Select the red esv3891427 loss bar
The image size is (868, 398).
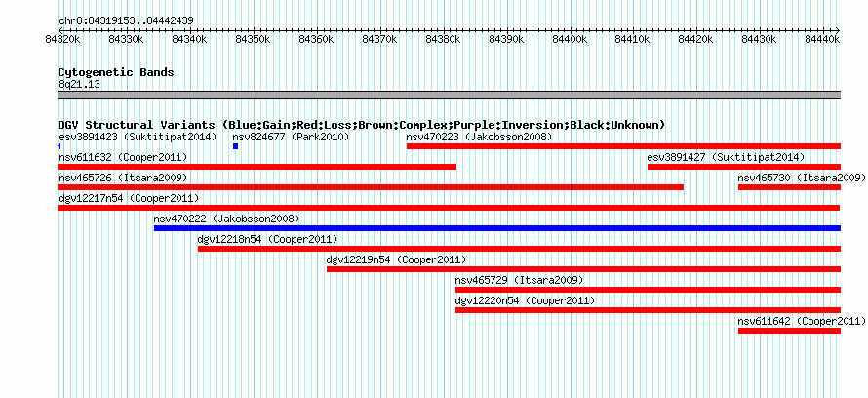[x=744, y=167]
